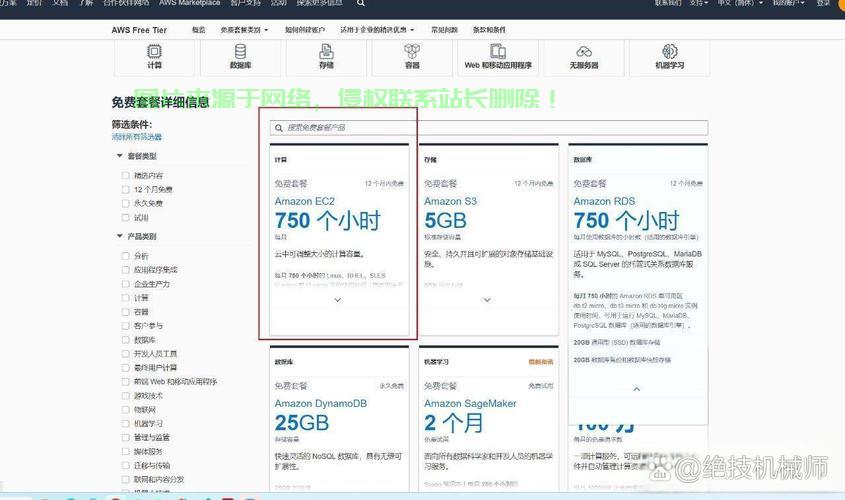
Task: Open the Web 和移动应用程序 icon tile
Action: [498, 57]
